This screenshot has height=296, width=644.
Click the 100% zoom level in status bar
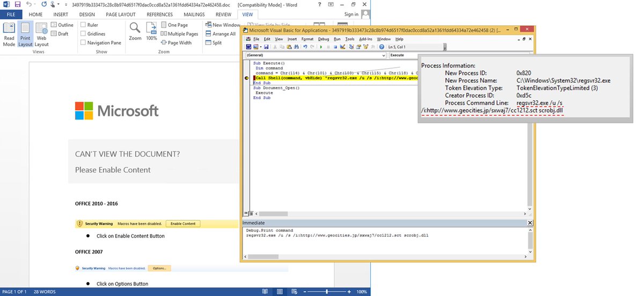(x=362, y=292)
